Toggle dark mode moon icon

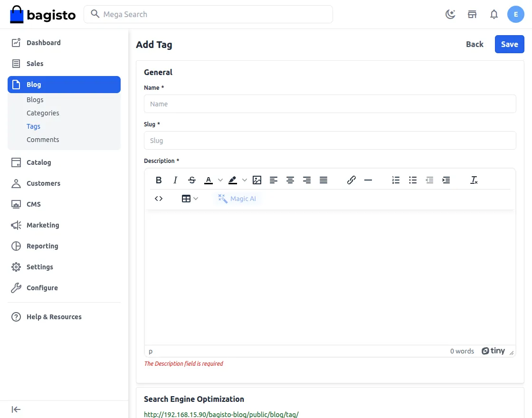point(450,14)
